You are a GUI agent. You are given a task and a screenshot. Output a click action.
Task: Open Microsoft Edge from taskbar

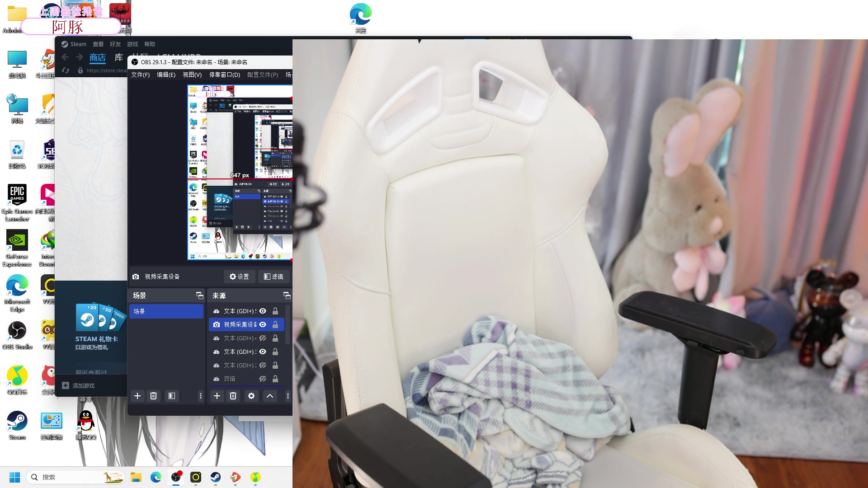click(x=156, y=477)
